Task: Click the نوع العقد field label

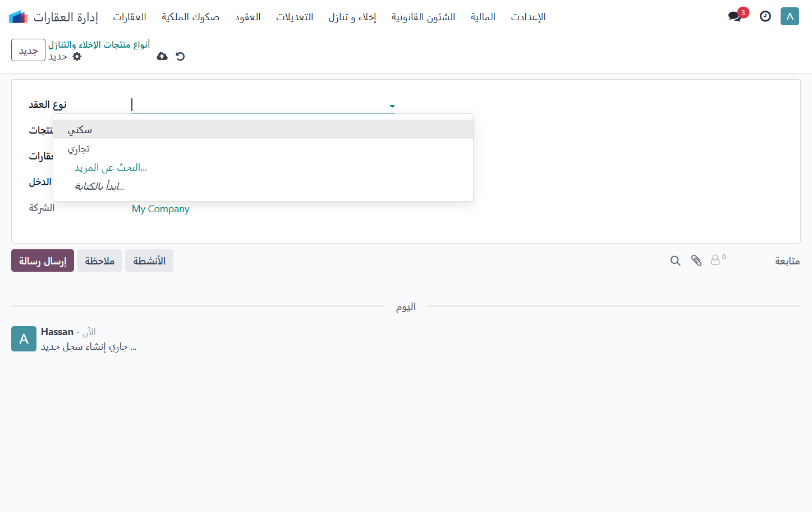Action: (x=48, y=104)
